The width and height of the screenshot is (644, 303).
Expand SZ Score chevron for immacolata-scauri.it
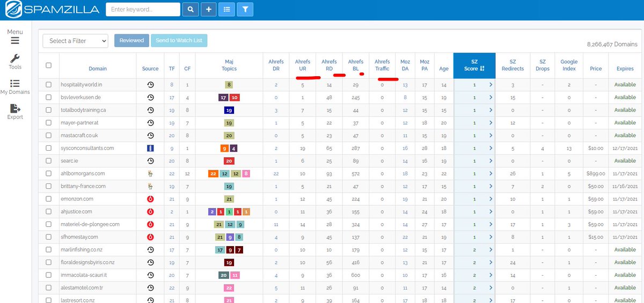click(x=491, y=275)
